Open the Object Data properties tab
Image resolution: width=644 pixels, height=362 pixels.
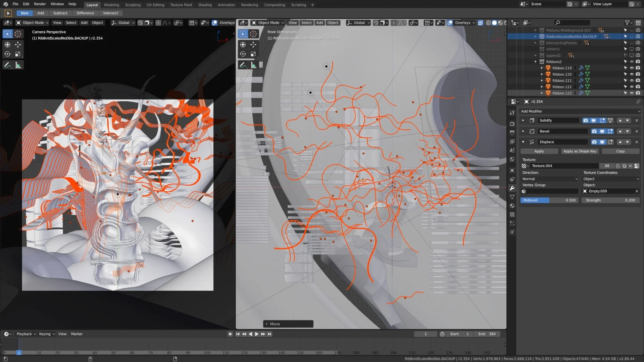(512, 197)
